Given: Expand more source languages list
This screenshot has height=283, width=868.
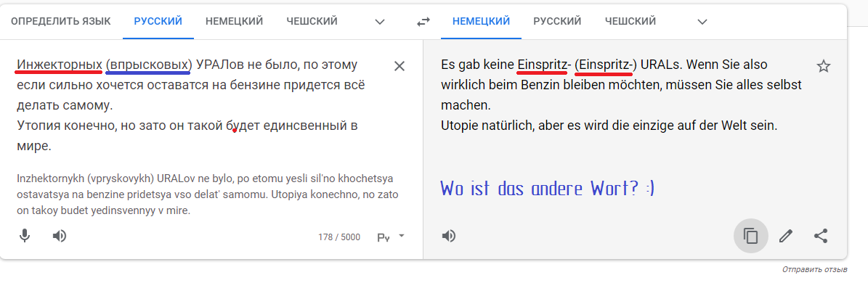Looking at the screenshot, I should 380,22.
